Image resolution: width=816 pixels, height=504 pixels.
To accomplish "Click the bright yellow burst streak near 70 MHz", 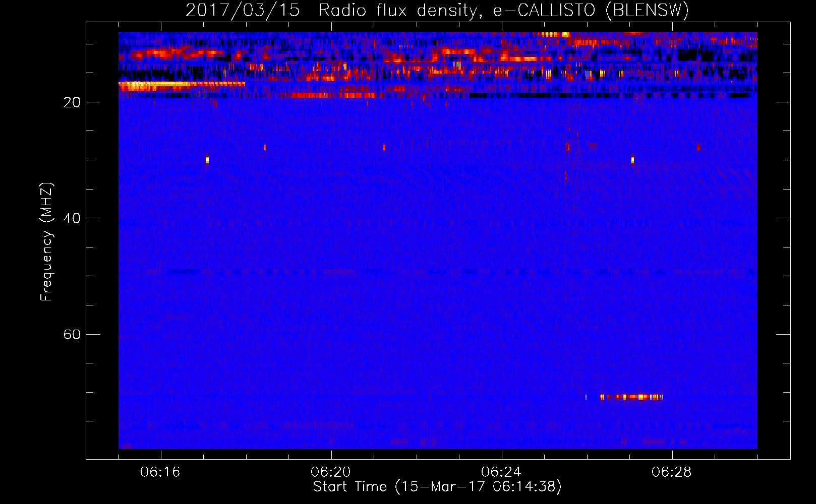I will [x=631, y=397].
